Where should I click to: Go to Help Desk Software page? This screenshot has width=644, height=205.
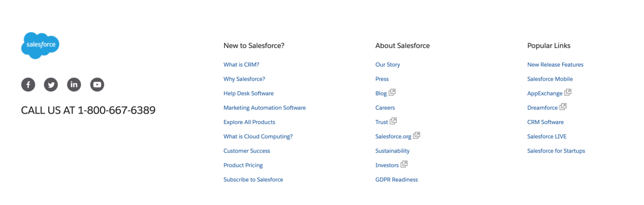248,93
